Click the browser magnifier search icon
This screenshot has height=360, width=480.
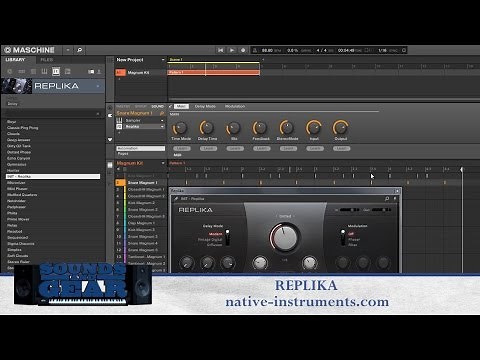point(80,50)
